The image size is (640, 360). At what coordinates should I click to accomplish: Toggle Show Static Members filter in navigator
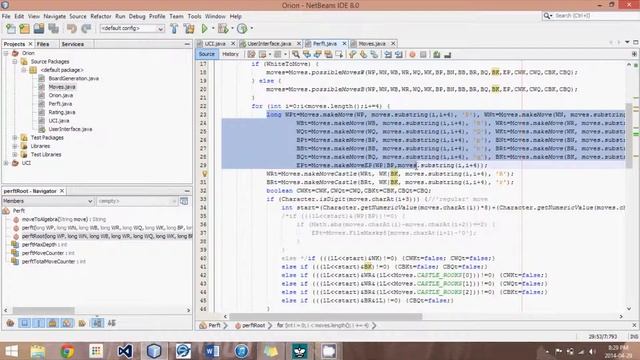pyautogui.click(x=39, y=323)
